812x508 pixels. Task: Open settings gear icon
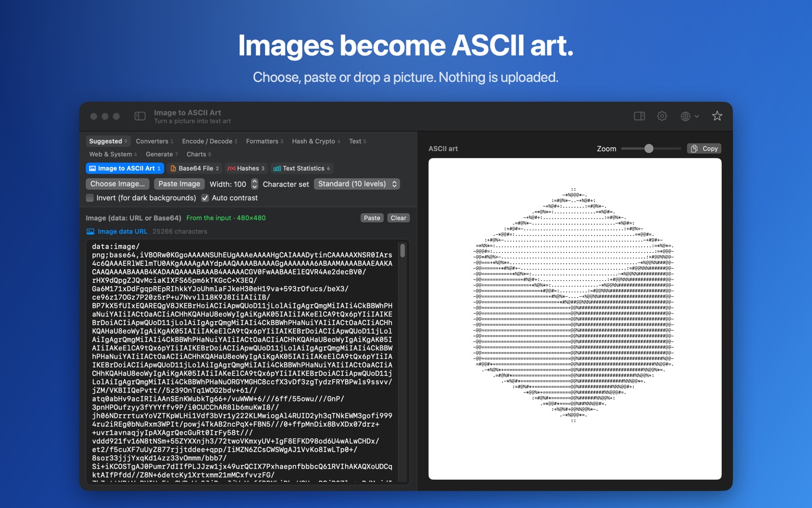662,116
